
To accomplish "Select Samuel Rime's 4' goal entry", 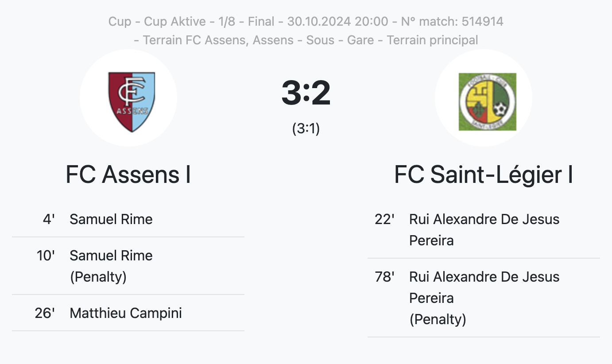I will (128, 219).
